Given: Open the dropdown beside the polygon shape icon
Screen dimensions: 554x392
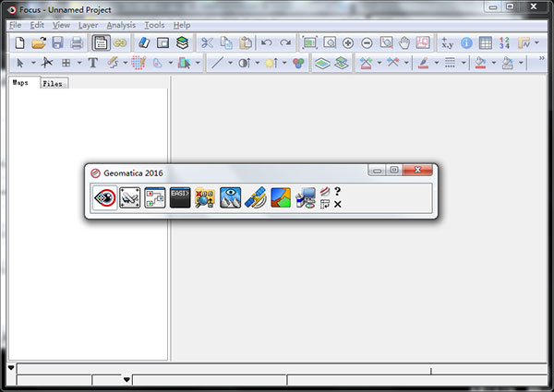Looking at the screenshot, I should (170, 63).
